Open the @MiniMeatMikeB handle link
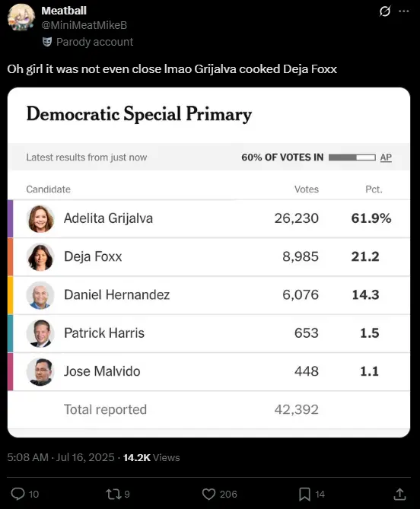The width and height of the screenshot is (420, 509). (84, 25)
